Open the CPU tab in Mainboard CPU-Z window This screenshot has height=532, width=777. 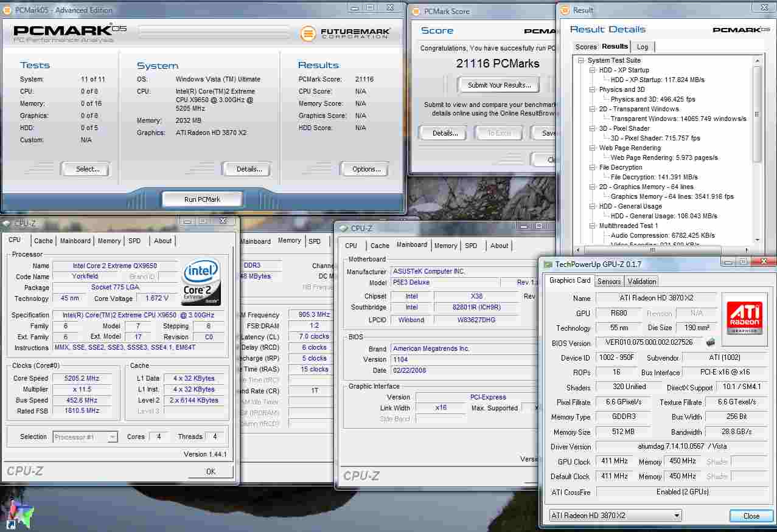click(351, 246)
